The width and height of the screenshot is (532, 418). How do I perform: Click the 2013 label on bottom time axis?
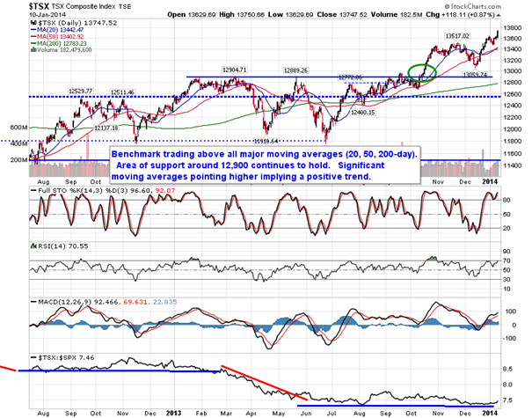(174, 413)
